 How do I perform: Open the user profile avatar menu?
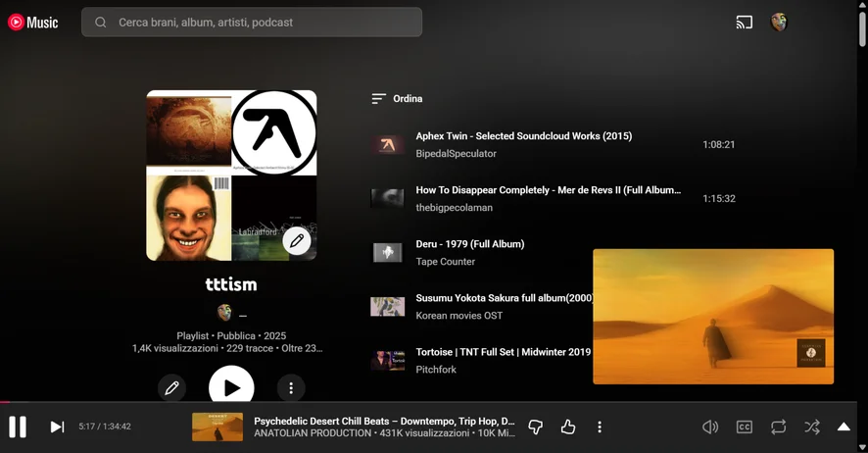[779, 23]
